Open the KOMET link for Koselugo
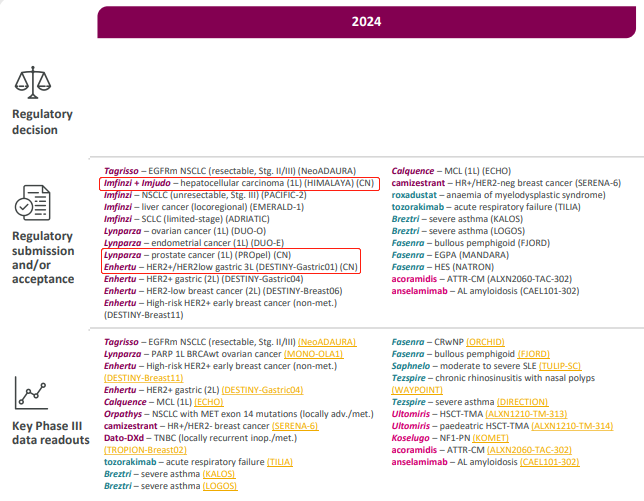The width and height of the screenshot is (644, 501). (490, 438)
